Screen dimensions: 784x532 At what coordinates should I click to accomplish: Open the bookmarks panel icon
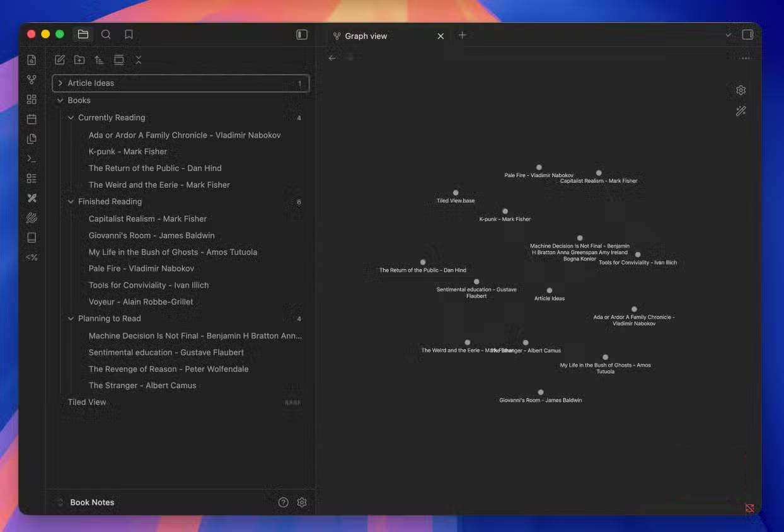[x=129, y=35]
